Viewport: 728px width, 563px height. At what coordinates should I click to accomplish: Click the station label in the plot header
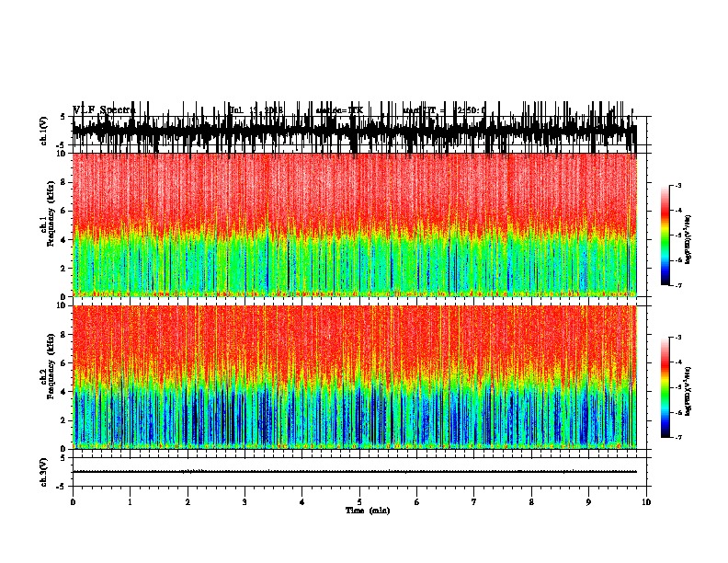(339, 110)
